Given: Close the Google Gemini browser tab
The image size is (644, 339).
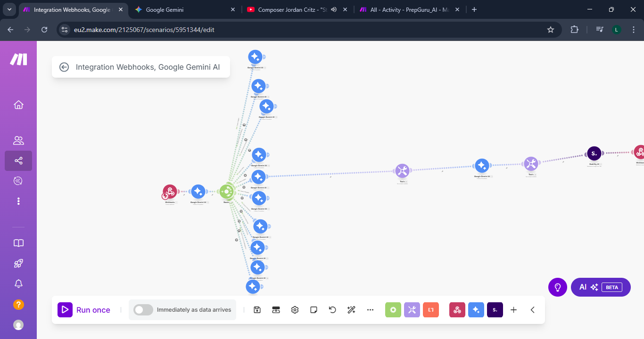Looking at the screenshot, I should click(x=232, y=9).
